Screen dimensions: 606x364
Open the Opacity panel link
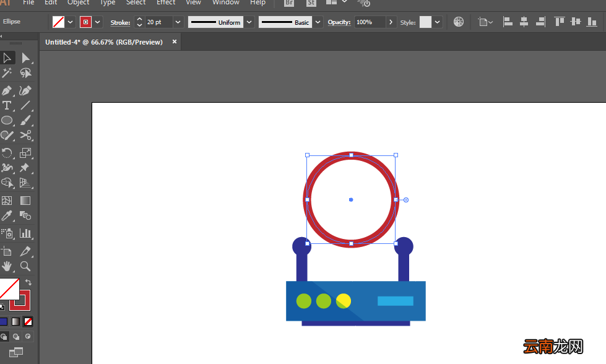tap(339, 22)
